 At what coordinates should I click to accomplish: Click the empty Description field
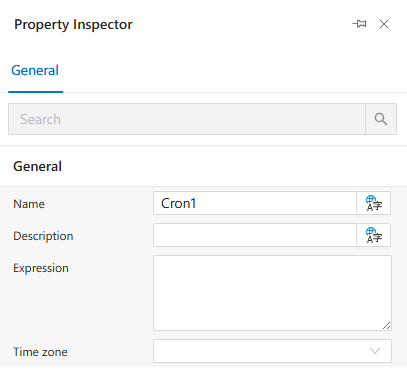[x=255, y=235]
